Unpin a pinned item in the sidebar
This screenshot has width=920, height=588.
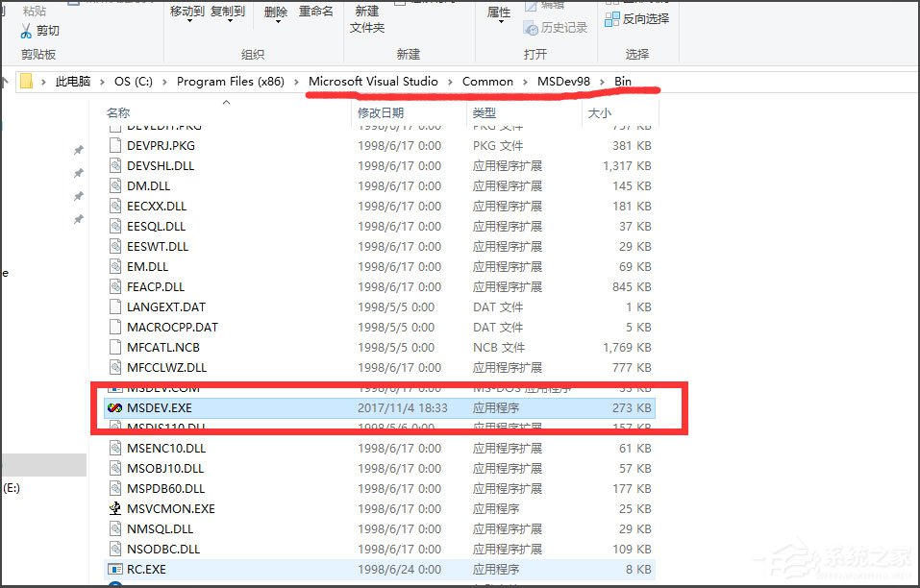[79, 150]
